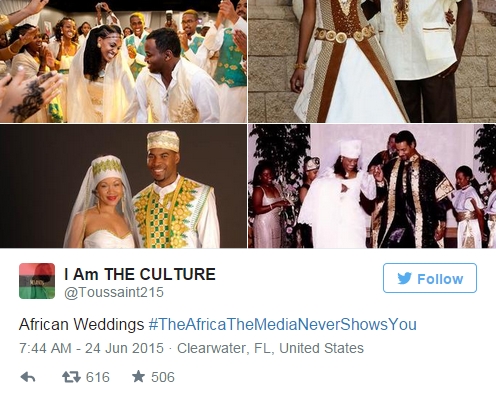The image size is (496, 400).
Task: Open the top-left dancing wedding crowd photo
Action: point(123,61)
